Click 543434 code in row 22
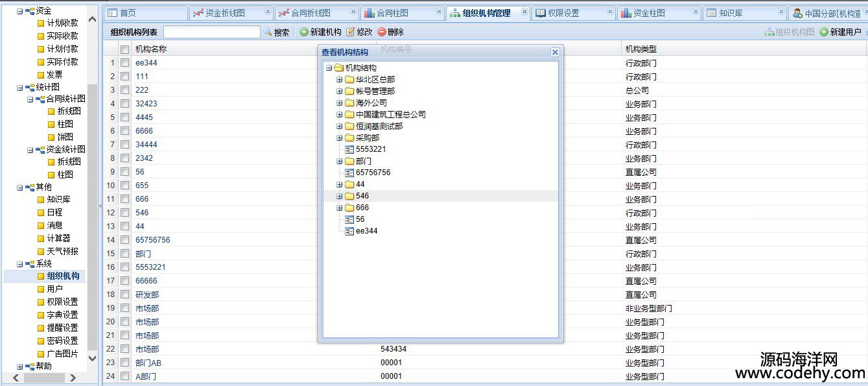Image resolution: width=868 pixels, height=386 pixels. 393,349
